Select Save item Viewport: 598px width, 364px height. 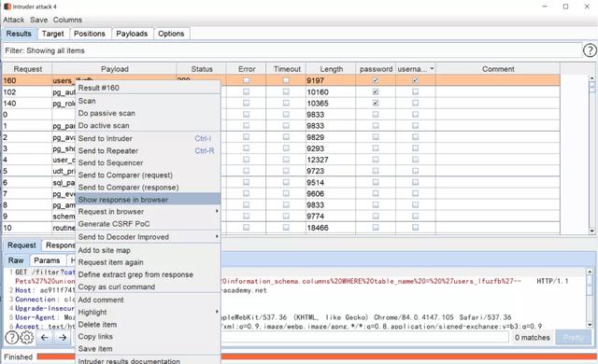pos(149,349)
